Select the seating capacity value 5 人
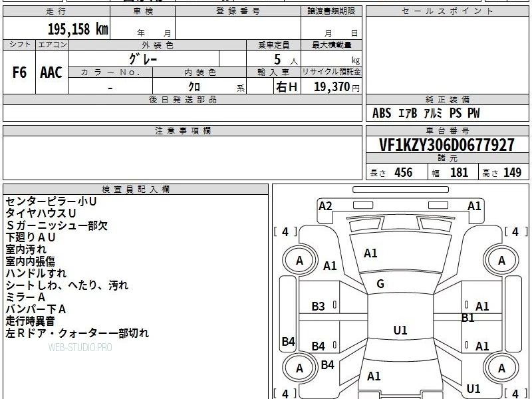 point(286,60)
